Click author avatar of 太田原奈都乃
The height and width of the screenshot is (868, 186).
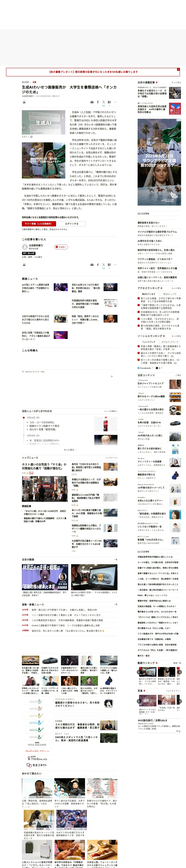tap(25, 247)
